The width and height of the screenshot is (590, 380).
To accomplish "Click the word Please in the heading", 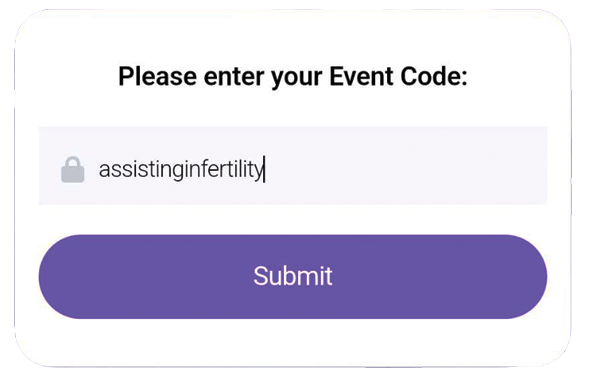I will (x=157, y=76).
